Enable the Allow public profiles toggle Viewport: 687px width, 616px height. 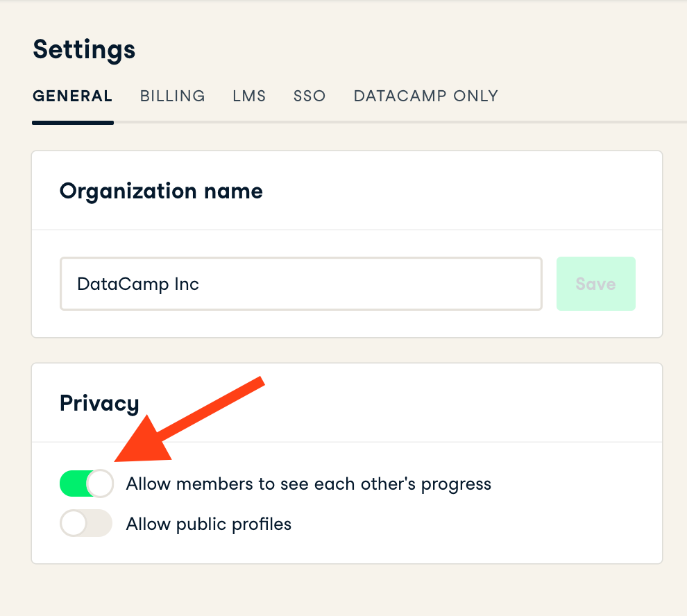pyautogui.click(x=86, y=524)
